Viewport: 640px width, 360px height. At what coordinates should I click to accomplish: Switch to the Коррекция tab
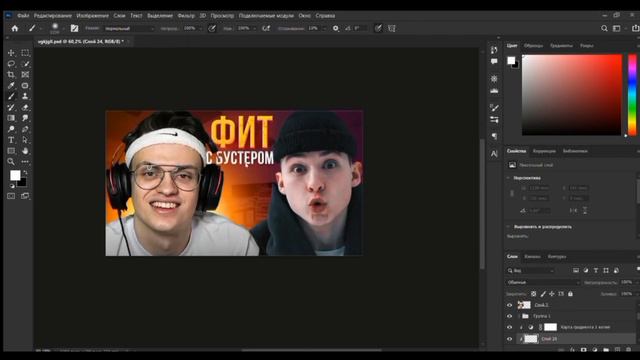pyautogui.click(x=544, y=151)
